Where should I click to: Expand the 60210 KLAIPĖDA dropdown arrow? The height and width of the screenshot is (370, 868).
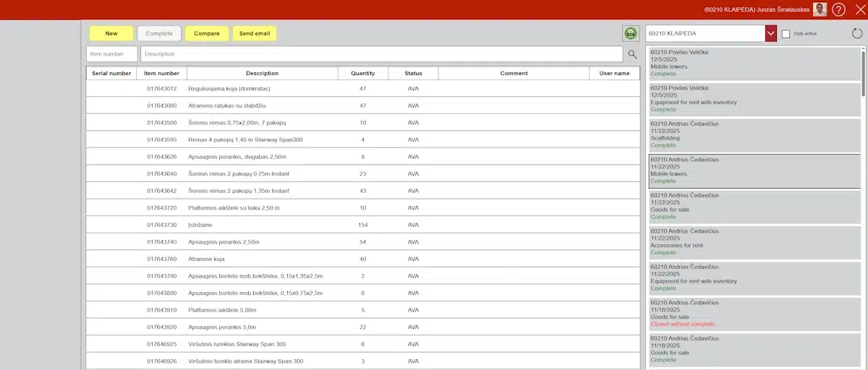pyautogui.click(x=770, y=33)
